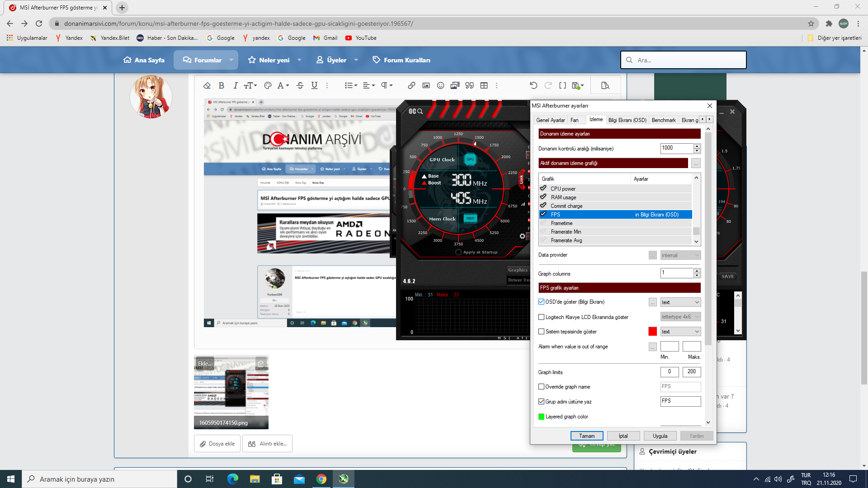Viewport: 868px width, 488px height.
Task: Toggle bold formatting in editor
Action: tap(222, 85)
